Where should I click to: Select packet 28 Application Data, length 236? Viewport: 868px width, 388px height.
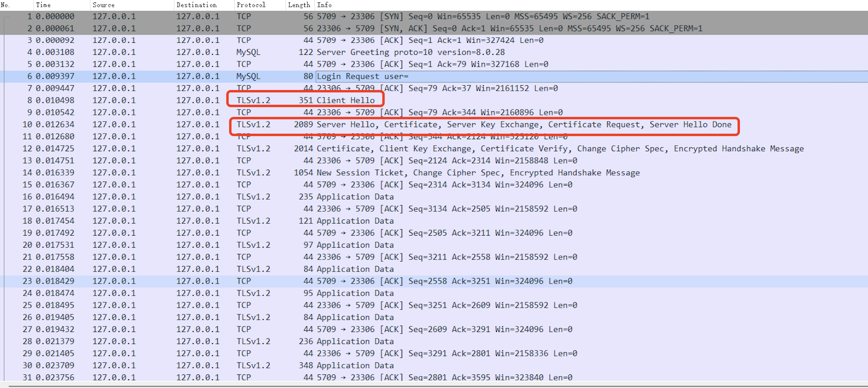(355, 341)
